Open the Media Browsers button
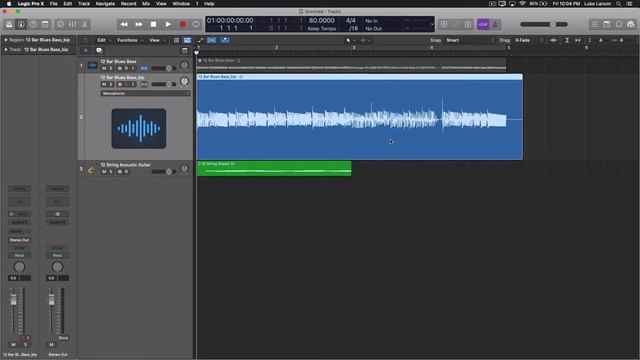This screenshot has height=360, width=640. tap(631, 24)
